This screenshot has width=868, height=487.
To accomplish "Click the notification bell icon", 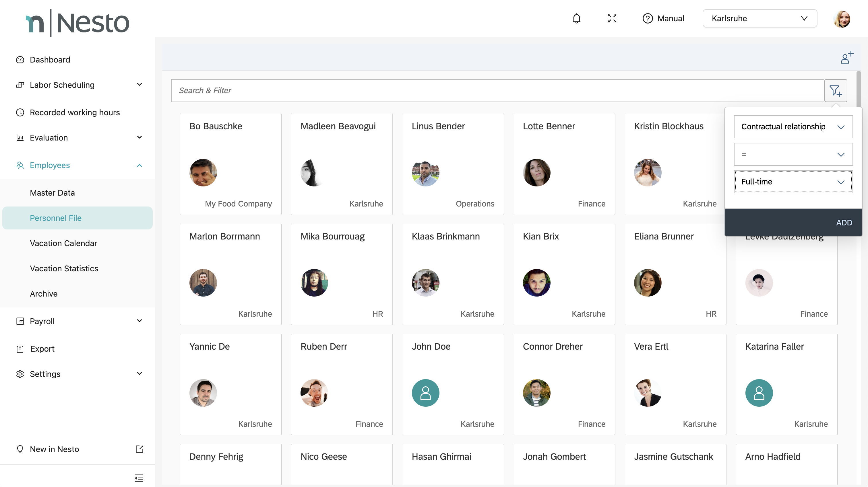I will tap(577, 19).
